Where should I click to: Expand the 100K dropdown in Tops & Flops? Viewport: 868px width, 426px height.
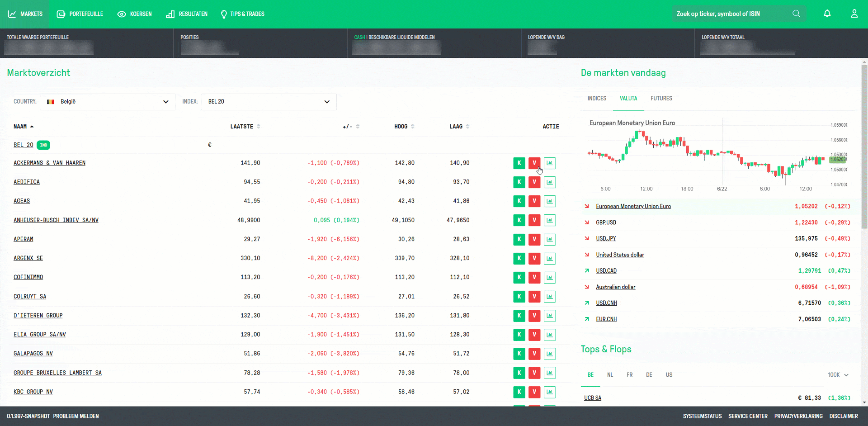[x=838, y=375]
